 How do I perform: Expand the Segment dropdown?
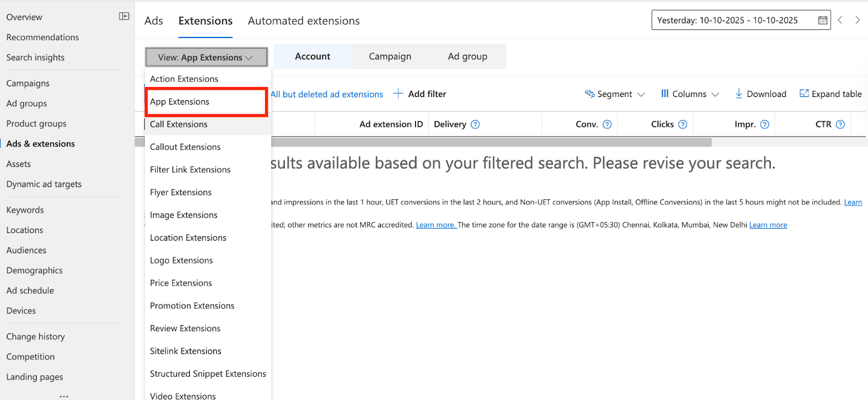tap(615, 94)
